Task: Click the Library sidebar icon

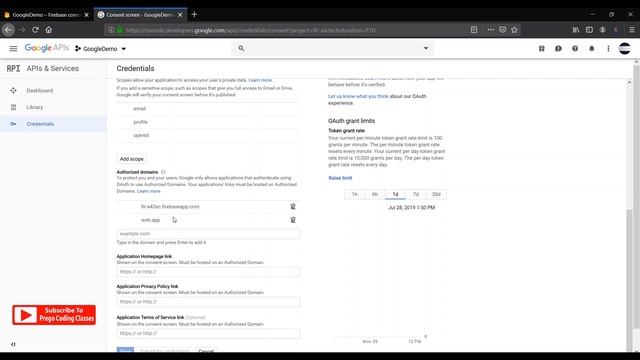Action: click(x=13, y=107)
